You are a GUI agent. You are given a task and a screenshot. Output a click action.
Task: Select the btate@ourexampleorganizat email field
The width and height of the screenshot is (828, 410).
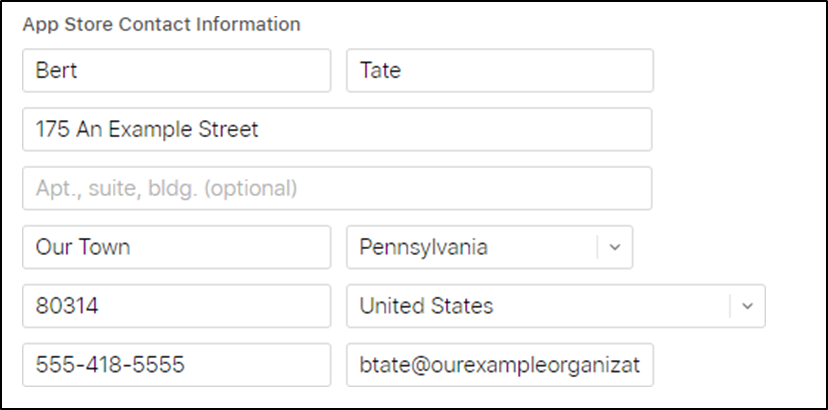(x=499, y=365)
